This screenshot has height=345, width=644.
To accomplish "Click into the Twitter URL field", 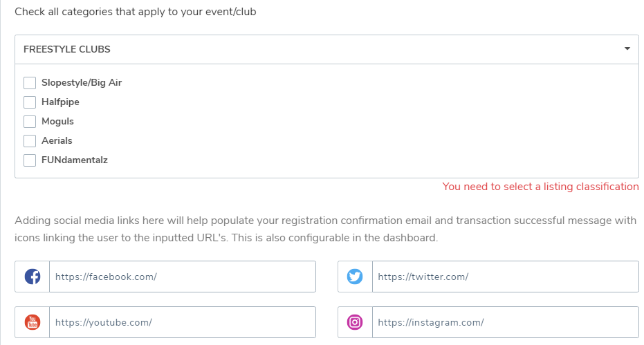I will 505,277.
